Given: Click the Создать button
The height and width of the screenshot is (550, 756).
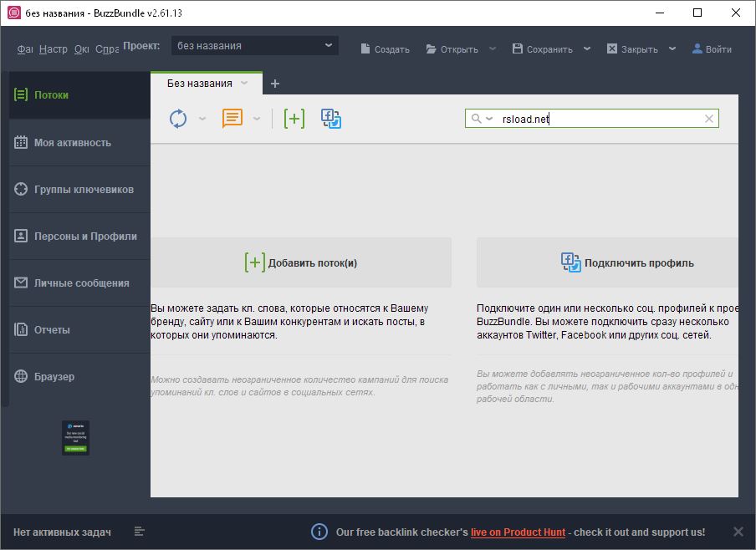Looking at the screenshot, I should (x=386, y=49).
